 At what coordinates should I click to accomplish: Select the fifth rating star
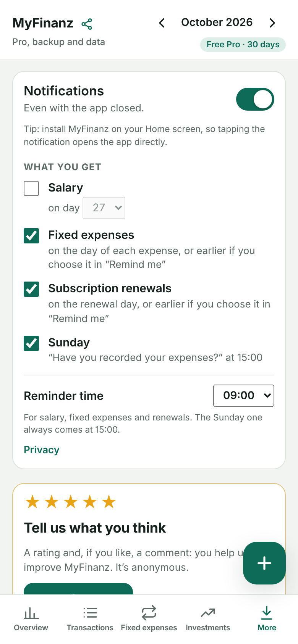[109, 502]
